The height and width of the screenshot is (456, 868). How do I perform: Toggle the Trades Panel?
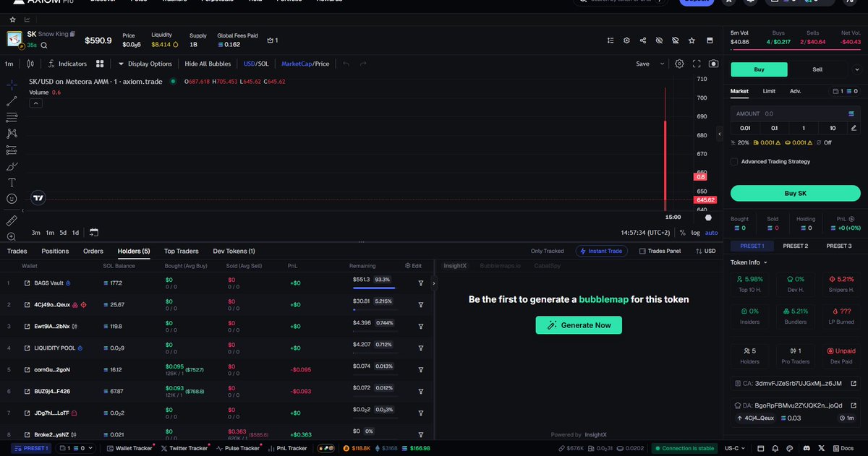coord(660,251)
